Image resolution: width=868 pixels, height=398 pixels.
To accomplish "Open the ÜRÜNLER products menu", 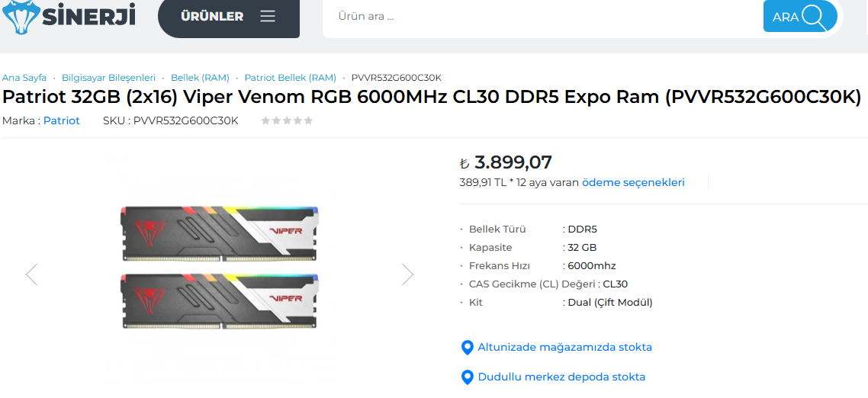I will click(x=213, y=16).
